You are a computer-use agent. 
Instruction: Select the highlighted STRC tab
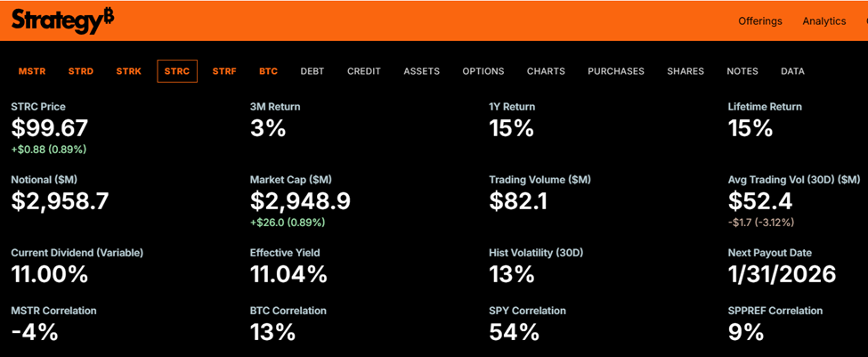point(177,71)
